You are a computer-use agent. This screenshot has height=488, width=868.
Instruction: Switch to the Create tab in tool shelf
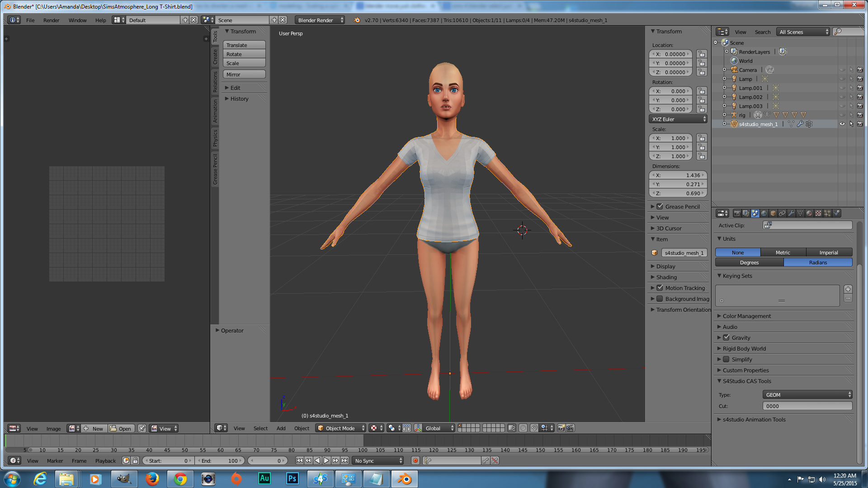point(215,56)
